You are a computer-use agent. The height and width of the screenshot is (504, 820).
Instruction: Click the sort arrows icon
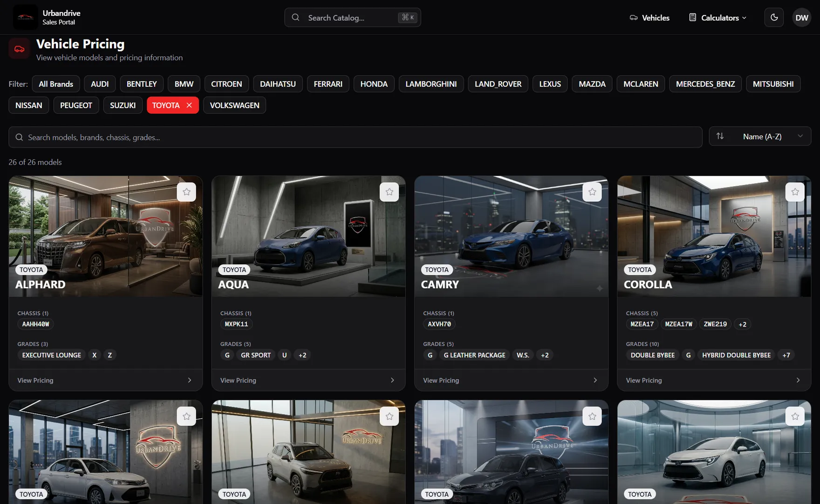720,136
